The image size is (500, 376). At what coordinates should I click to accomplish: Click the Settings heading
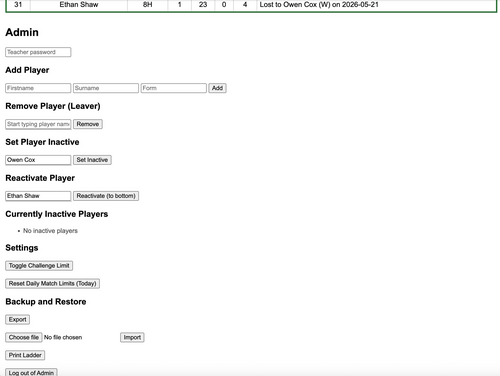pyautogui.click(x=22, y=248)
